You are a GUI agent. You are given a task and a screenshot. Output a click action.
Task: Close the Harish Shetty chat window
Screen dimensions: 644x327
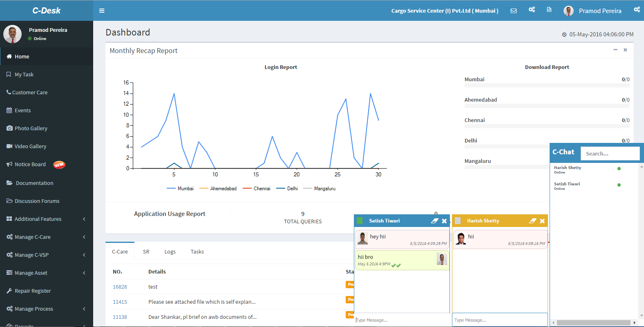click(x=542, y=221)
